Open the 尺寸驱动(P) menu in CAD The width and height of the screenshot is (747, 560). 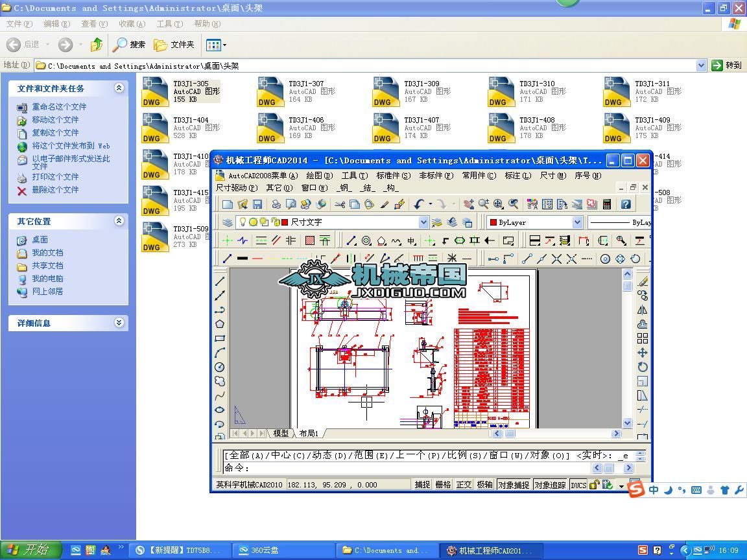coord(237,188)
